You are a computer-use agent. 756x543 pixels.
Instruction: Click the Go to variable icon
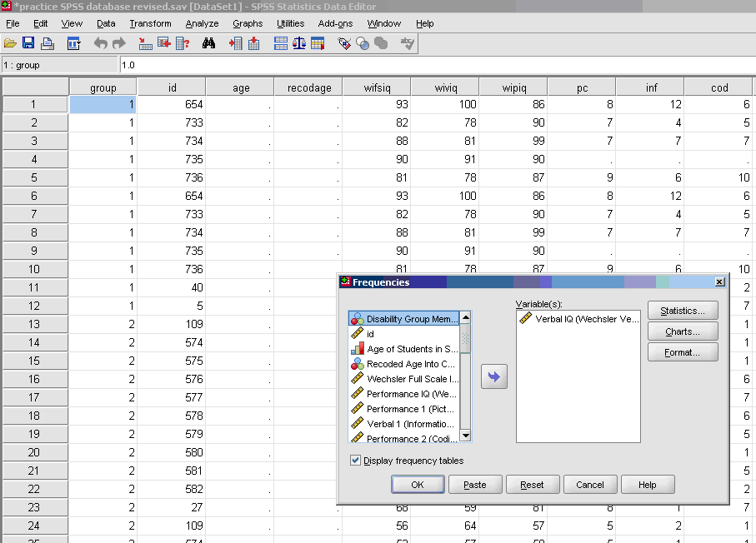pos(164,43)
